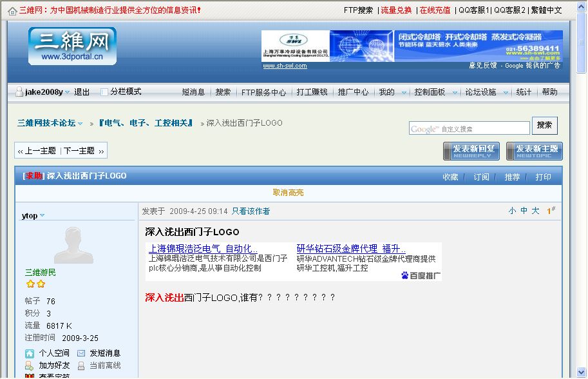Click the home icon at top-left

click(x=12, y=11)
